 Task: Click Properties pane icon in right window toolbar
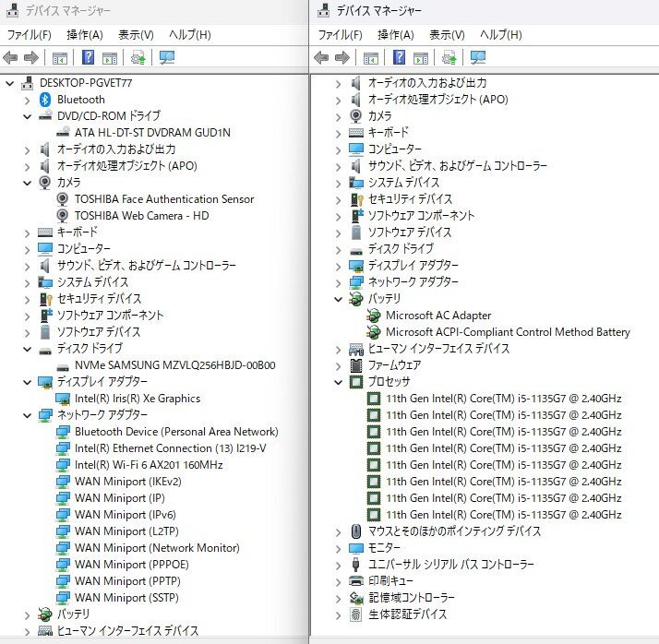tap(421, 58)
